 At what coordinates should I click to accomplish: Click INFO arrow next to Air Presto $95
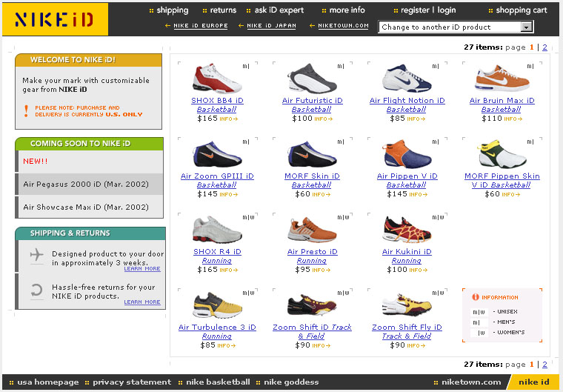tap(322, 270)
